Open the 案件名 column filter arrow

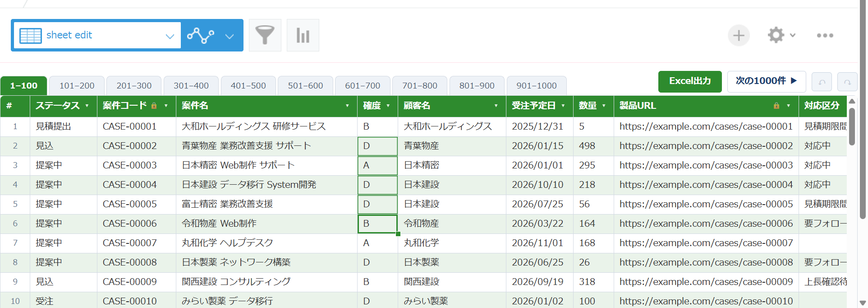tap(347, 106)
